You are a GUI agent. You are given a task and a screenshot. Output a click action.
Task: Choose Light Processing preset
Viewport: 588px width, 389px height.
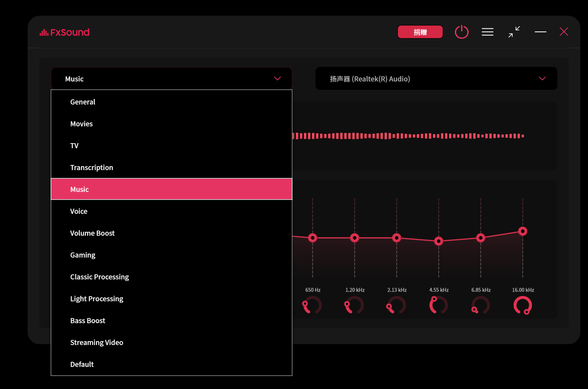[x=172, y=298]
